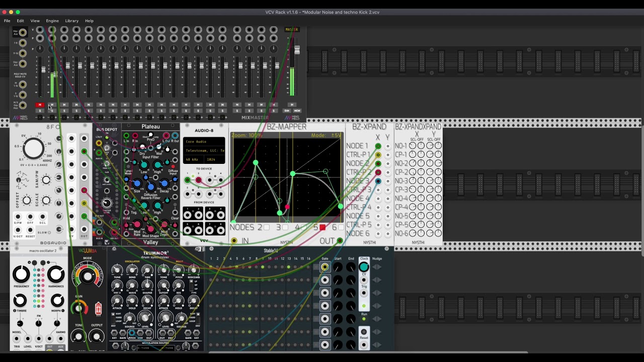644x362 pixels.
Task: Click the Plateau R Out jack
Action: [x=175, y=136]
